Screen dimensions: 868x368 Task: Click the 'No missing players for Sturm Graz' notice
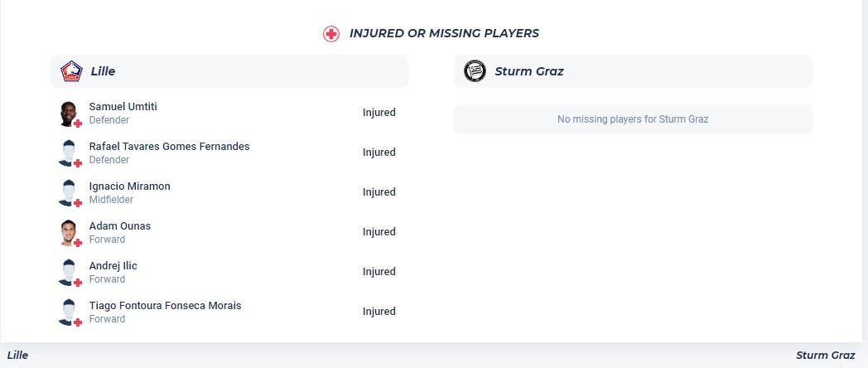[x=633, y=119]
